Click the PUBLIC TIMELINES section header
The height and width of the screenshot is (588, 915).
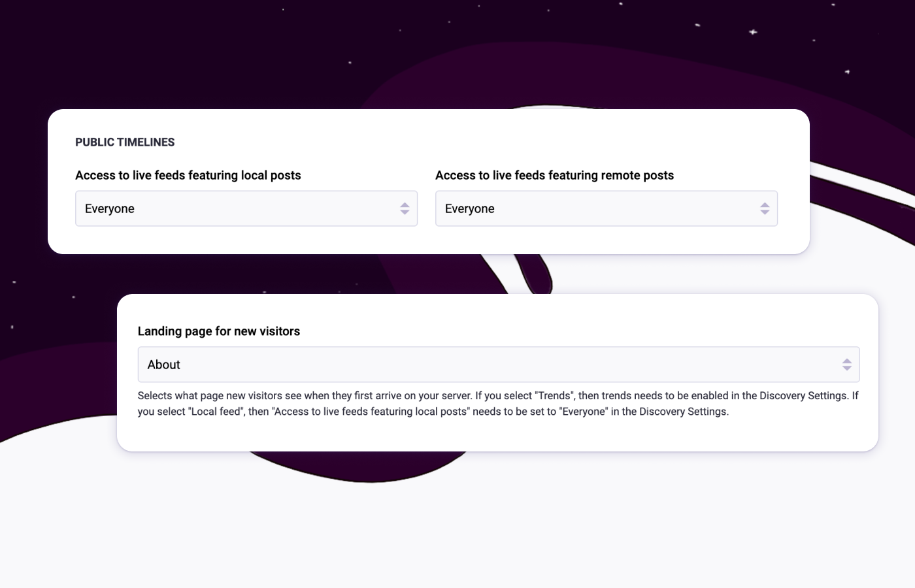point(125,142)
